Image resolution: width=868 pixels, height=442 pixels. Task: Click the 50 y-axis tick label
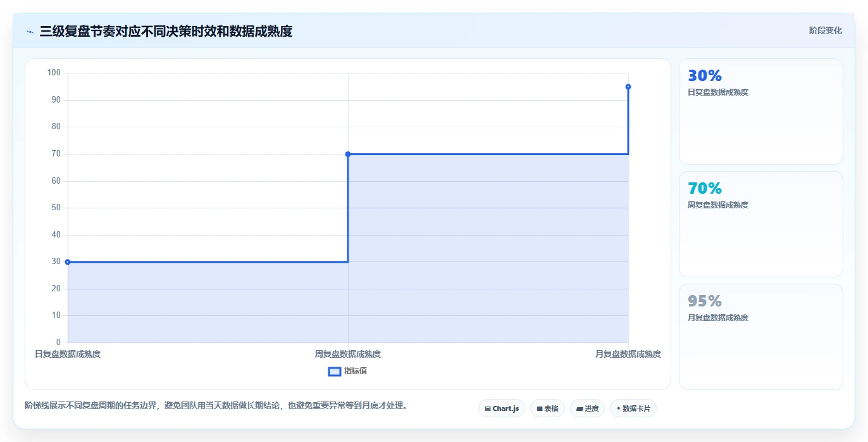click(56, 208)
